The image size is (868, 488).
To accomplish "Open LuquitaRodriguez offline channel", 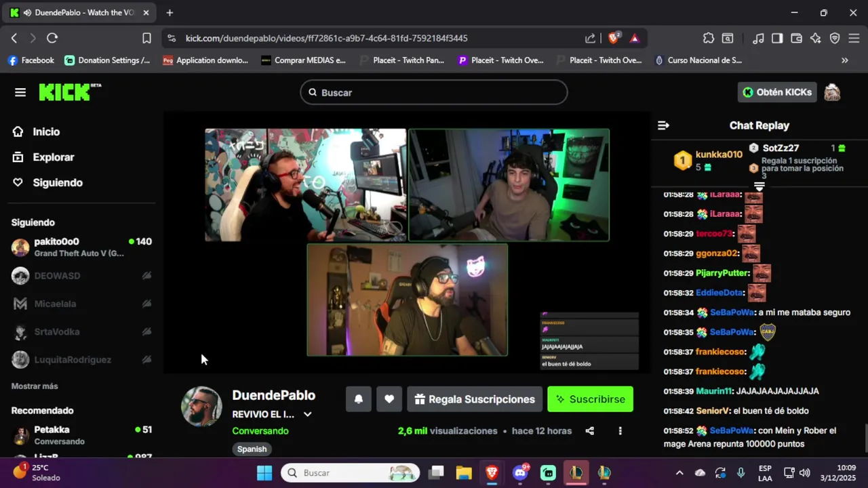I will pyautogui.click(x=81, y=359).
